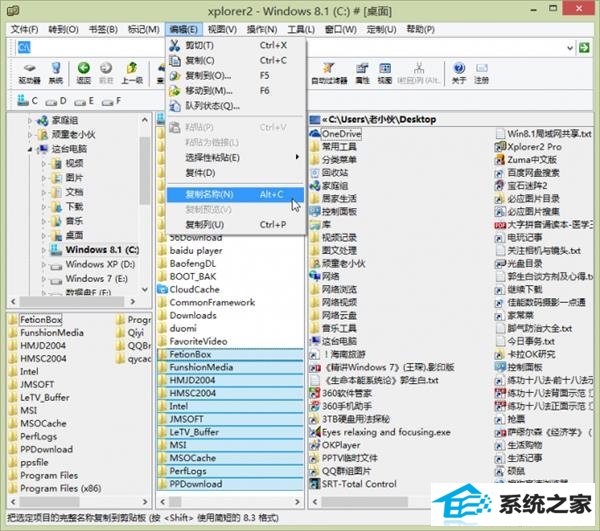This screenshot has height=531, width=600.
Task: Select 回收站 in the Desktop pane
Action: [335, 173]
